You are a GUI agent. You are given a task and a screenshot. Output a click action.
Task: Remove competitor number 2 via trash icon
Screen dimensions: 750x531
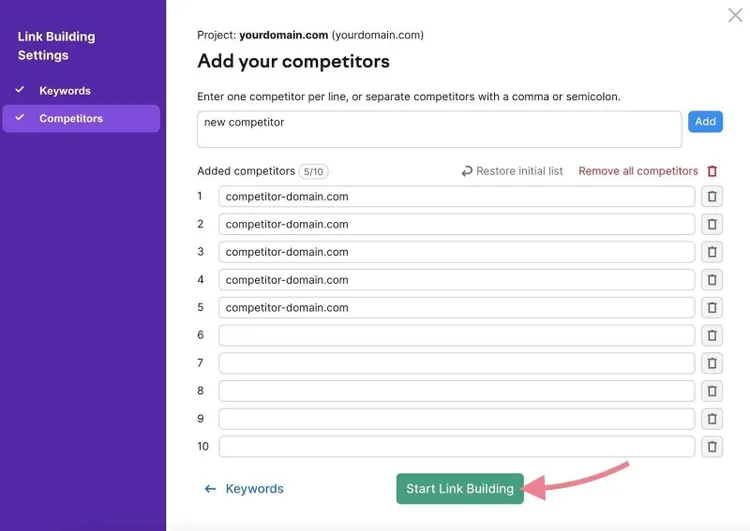click(712, 224)
